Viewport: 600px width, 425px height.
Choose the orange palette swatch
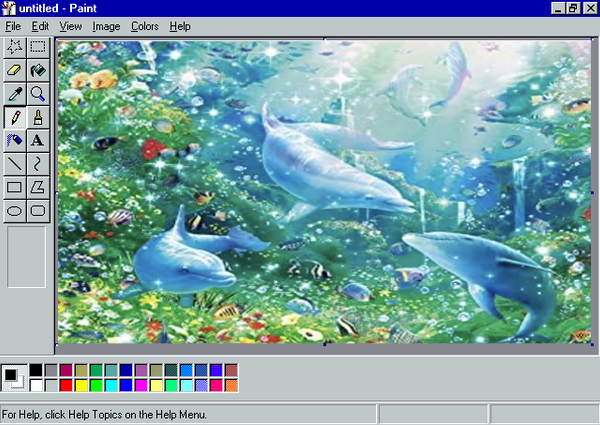[x=232, y=385]
